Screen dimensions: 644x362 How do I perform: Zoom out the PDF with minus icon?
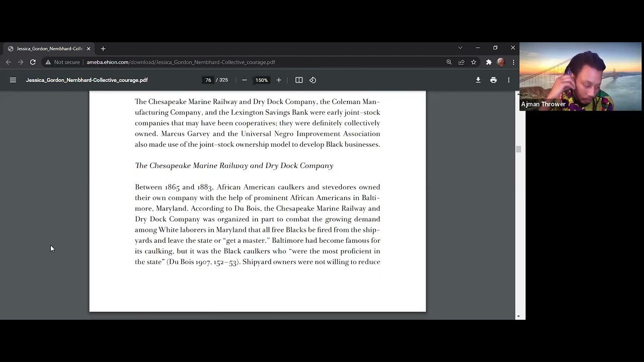click(245, 80)
